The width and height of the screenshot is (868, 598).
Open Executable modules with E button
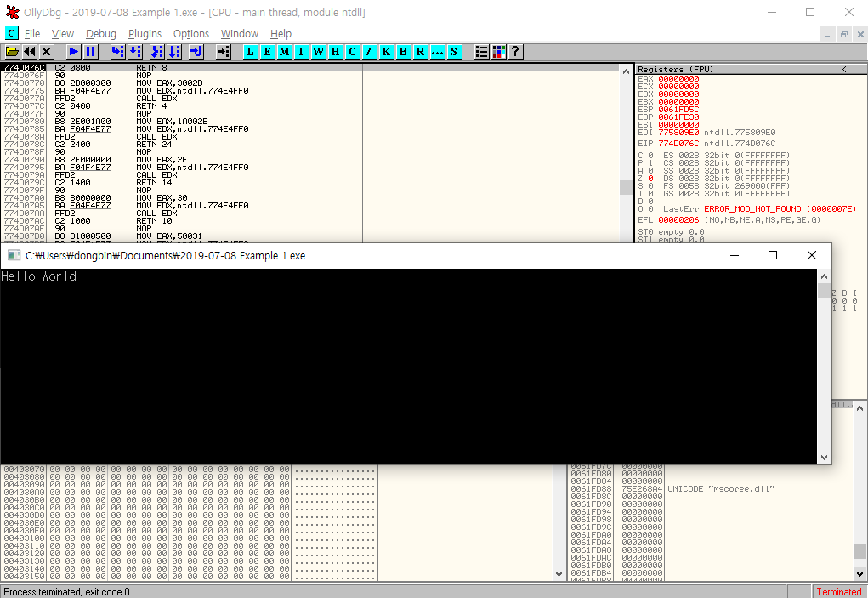[268, 52]
